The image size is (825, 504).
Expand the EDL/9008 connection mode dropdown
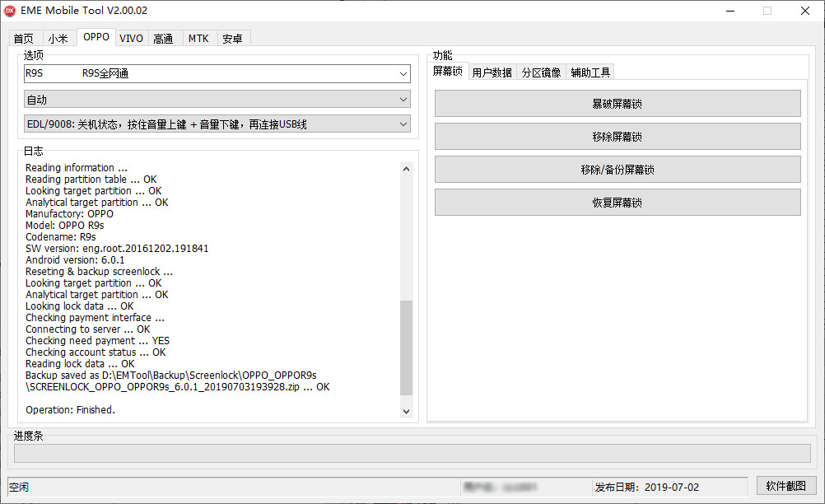(x=217, y=124)
